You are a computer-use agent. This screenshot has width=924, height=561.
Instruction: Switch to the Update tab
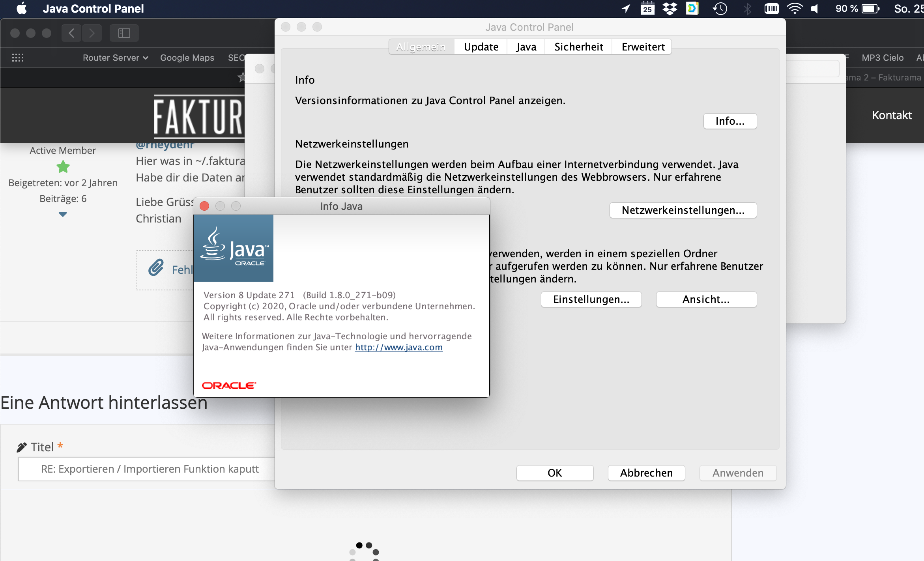481,47
